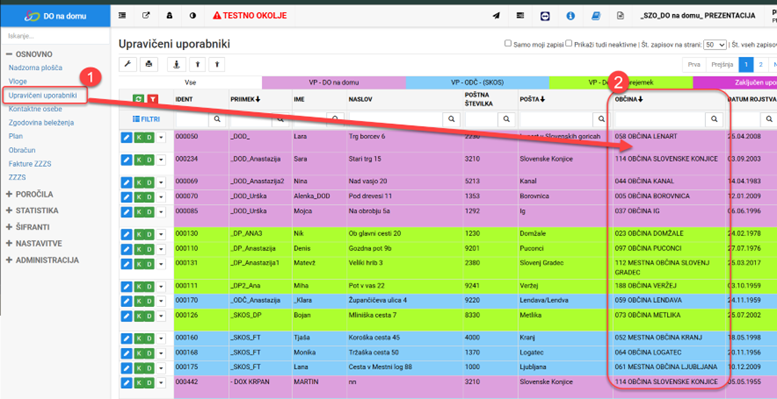Toggle the contrast half-circle icon
Screen dimensions: 777x399
click(193, 16)
